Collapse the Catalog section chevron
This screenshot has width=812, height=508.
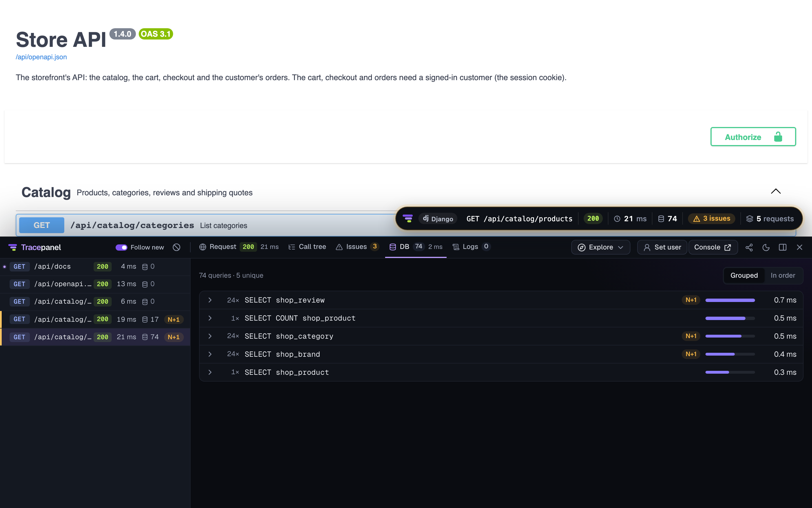pos(776,192)
